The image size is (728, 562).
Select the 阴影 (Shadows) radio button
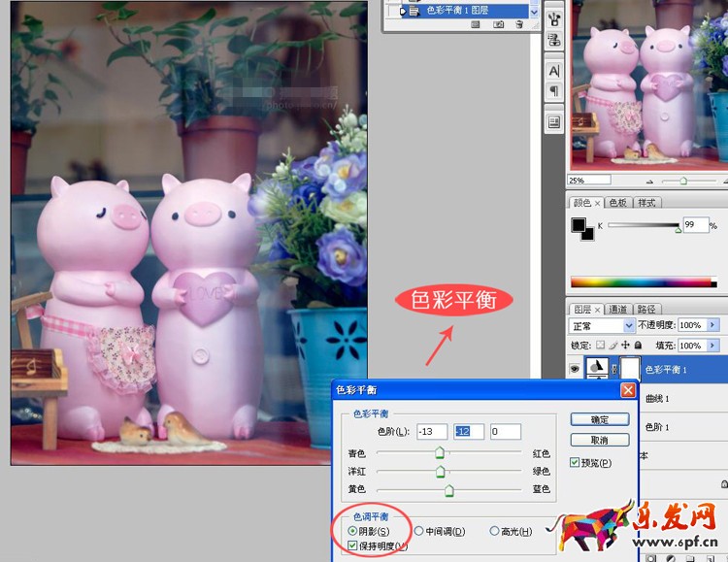click(351, 531)
